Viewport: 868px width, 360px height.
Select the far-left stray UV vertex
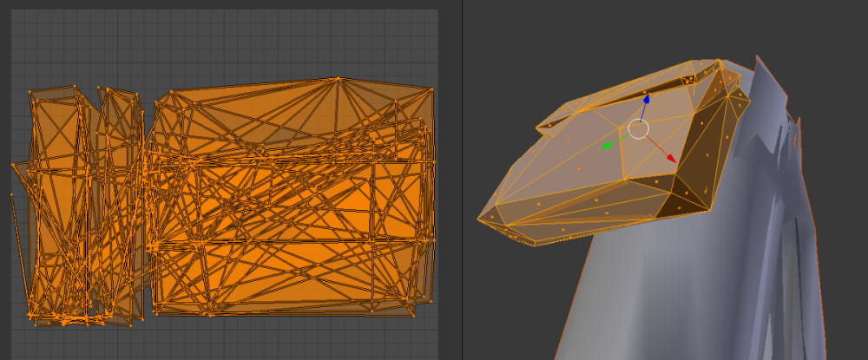click(12, 194)
